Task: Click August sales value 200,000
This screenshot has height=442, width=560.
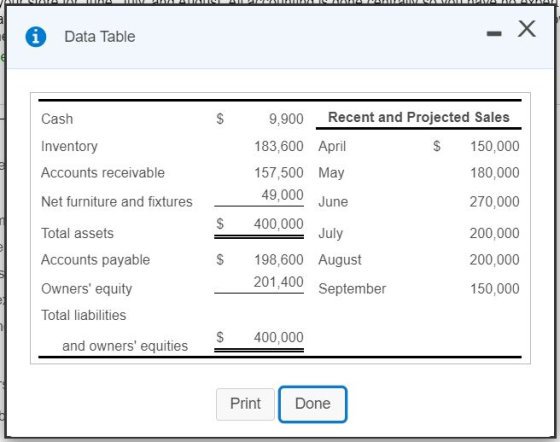Action: click(495, 260)
